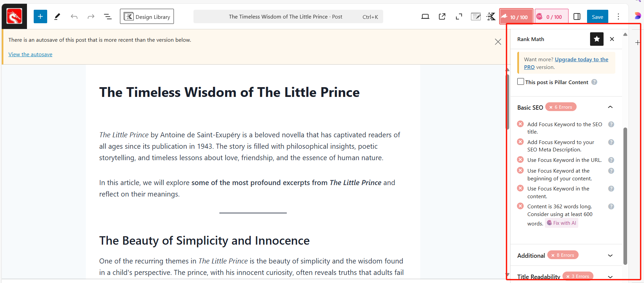Open the device preview laptop icon
Screen dimensions: 644x283
pyautogui.click(x=425, y=16)
